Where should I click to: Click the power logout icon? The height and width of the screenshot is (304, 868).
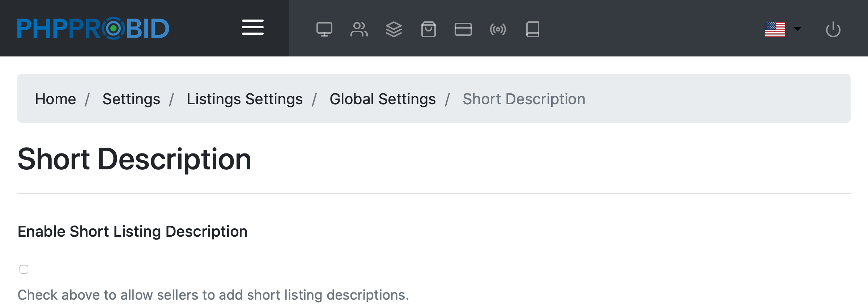tap(833, 29)
